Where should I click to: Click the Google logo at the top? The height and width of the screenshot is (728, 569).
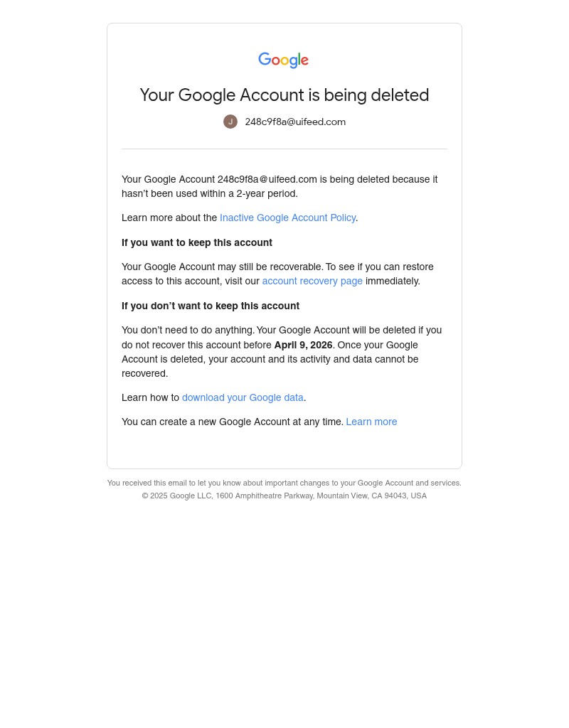click(283, 60)
